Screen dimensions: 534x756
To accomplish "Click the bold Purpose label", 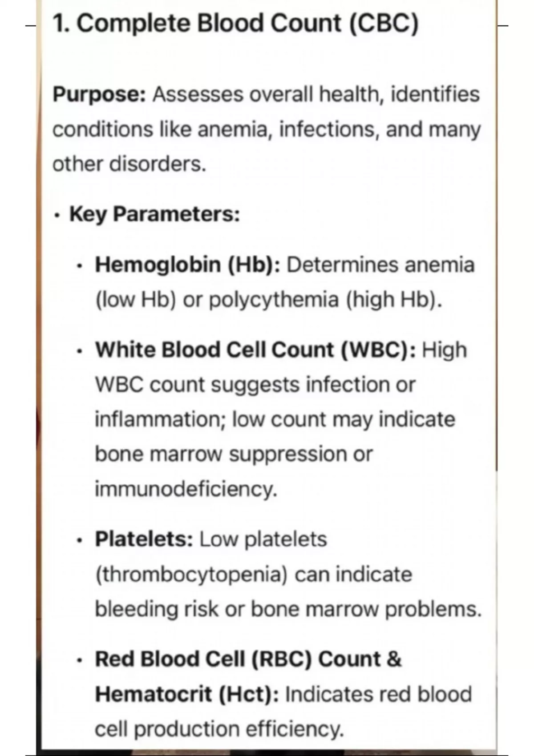I will click(x=99, y=95).
